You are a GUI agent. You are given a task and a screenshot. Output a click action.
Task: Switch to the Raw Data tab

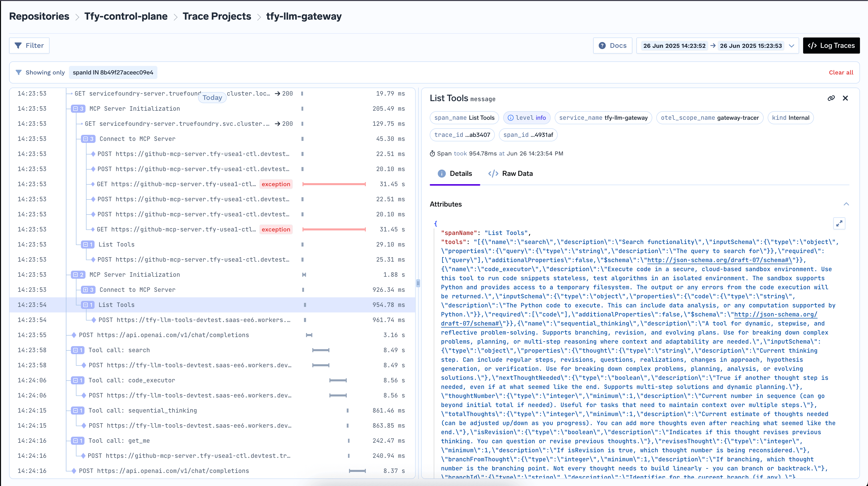[x=510, y=174]
